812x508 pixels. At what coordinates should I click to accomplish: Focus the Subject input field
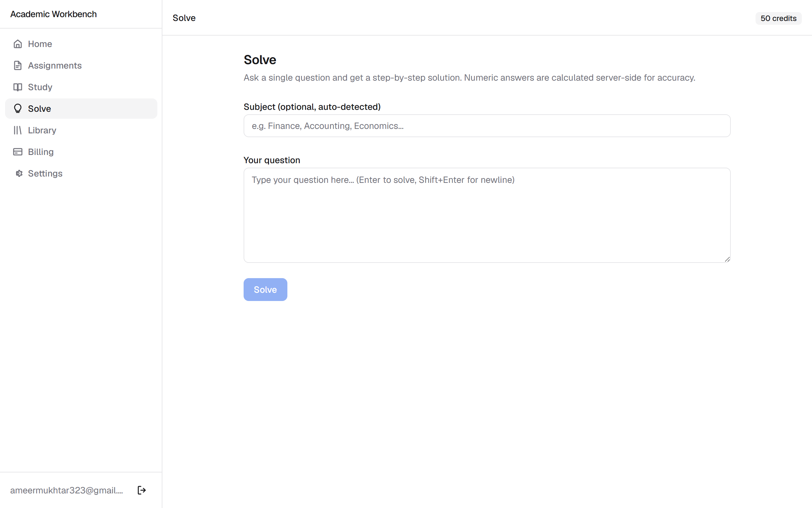point(487,126)
